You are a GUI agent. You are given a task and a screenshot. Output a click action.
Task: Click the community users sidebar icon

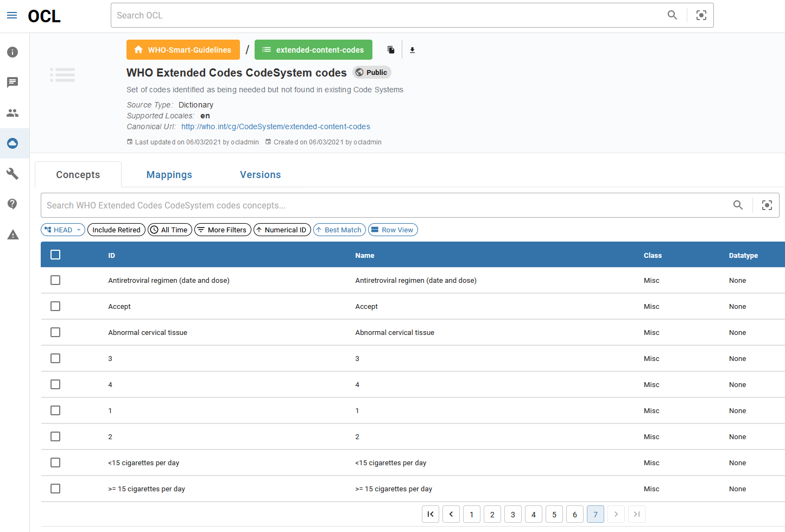point(12,112)
